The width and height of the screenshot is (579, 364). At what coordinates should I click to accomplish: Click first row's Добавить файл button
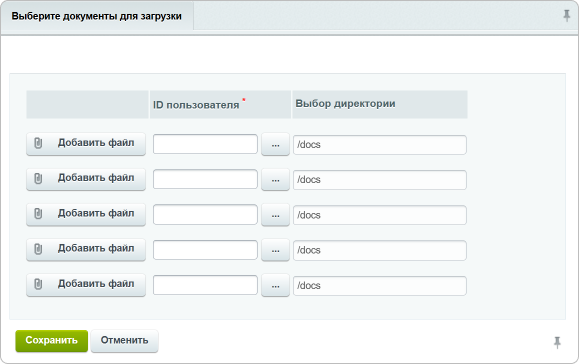(86, 144)
